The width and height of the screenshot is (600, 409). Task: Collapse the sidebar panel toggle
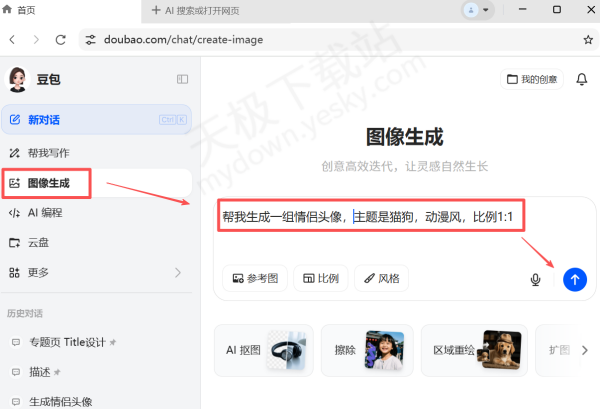pos(182,79)
